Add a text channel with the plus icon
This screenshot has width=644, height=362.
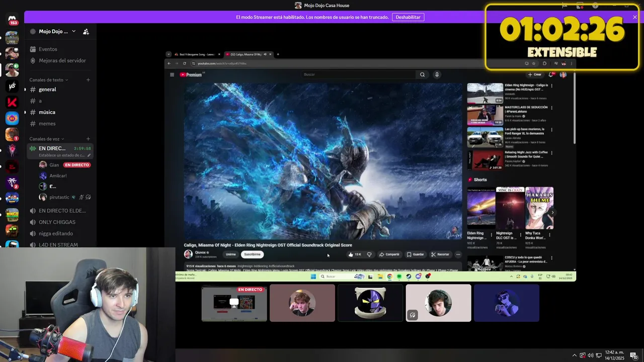(88, 80)
